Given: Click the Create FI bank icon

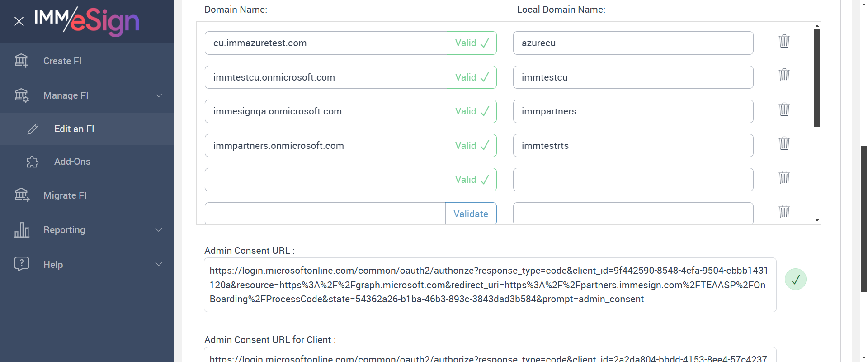Looking at the screenshot, I should click(x=21, y=61).
